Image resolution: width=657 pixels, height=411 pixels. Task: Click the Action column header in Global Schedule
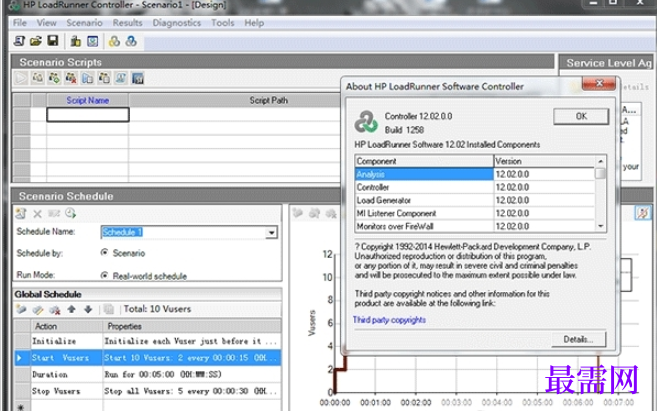click(67, 326)
